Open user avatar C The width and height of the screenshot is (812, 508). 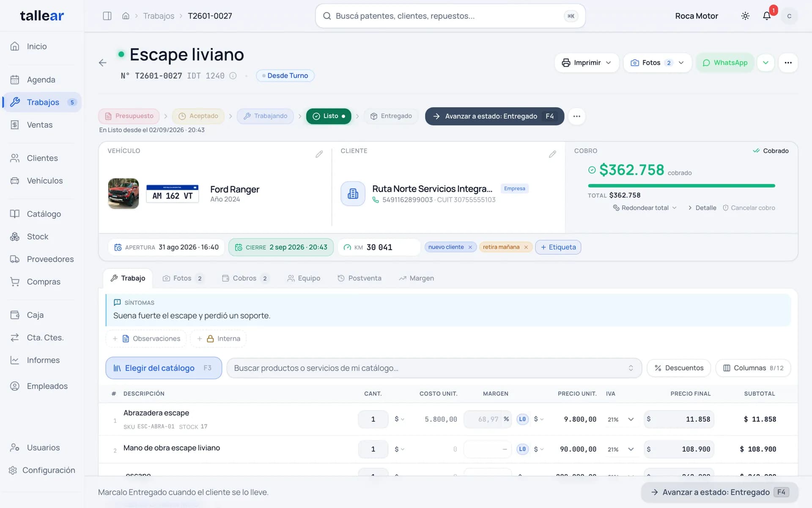pyautogui.click(x=789, y=16)
